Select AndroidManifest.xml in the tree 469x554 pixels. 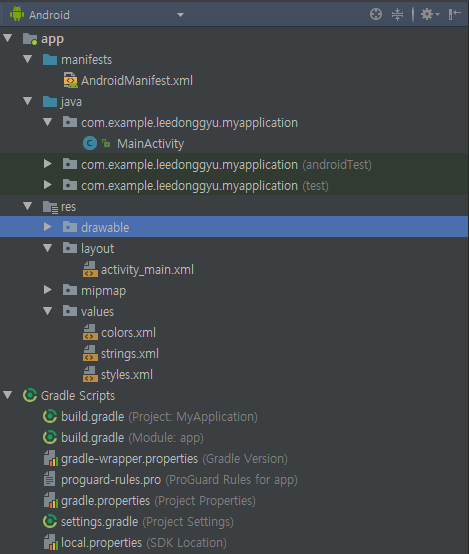click(x=137, y=81)
